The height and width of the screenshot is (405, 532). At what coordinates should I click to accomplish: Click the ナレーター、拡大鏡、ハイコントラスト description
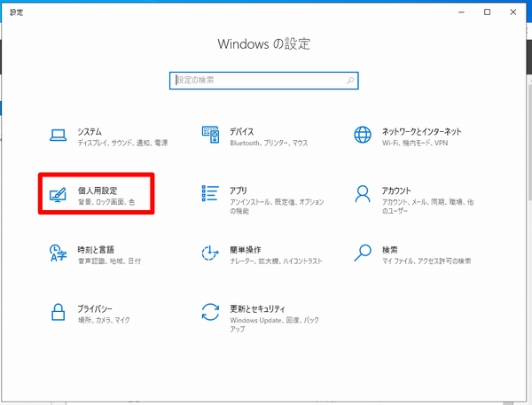click(x=276, y=261)
